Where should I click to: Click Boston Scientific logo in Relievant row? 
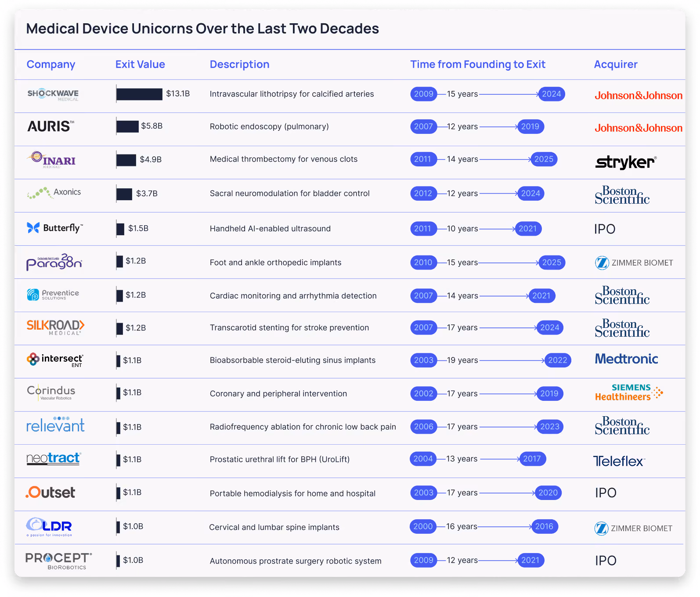(622, 425)
